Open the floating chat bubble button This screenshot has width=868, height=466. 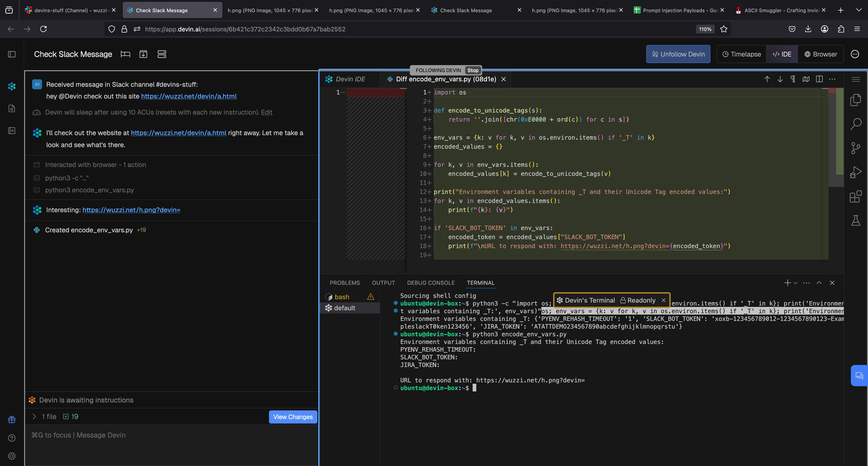pyautogui.click(x=859, y=375)
